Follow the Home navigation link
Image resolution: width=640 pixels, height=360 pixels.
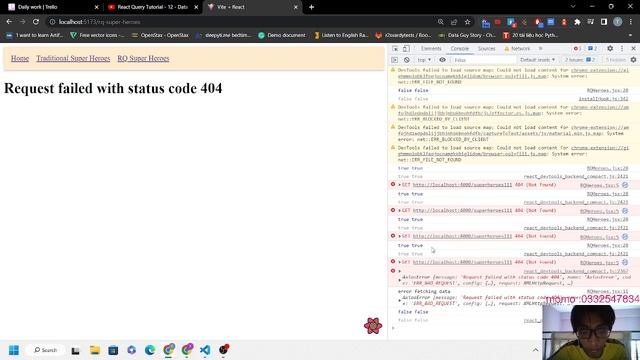(x=20, y=58)
